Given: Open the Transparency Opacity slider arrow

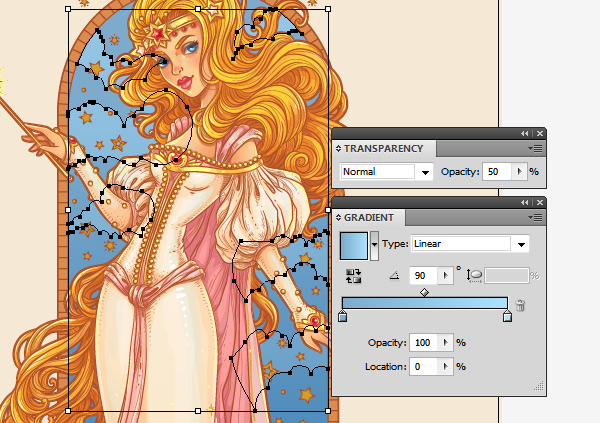Looking at the screenshot, I should [x=518, y=172].
